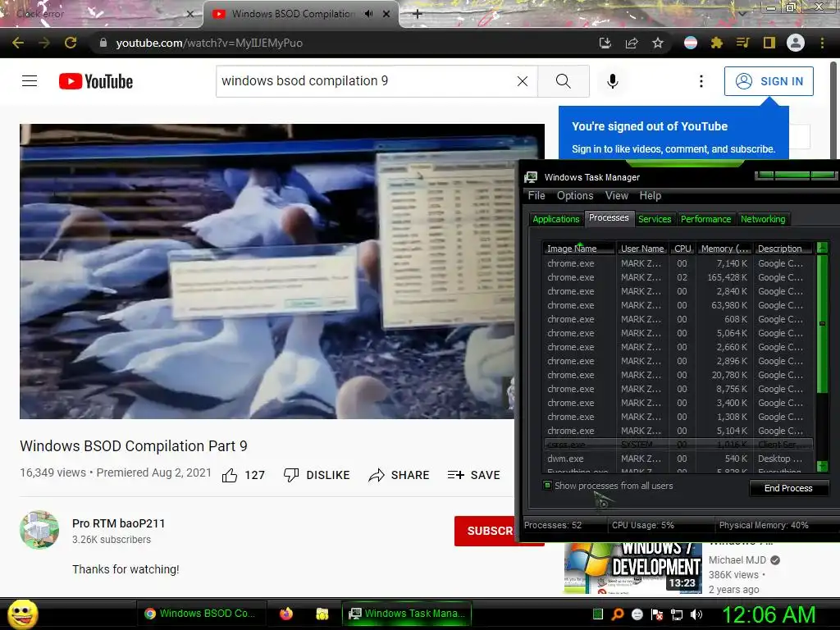Viewport: 840px width, 630px height.
Task: Click the 12:06 AM taskbar clock
Action: [769, 614]
